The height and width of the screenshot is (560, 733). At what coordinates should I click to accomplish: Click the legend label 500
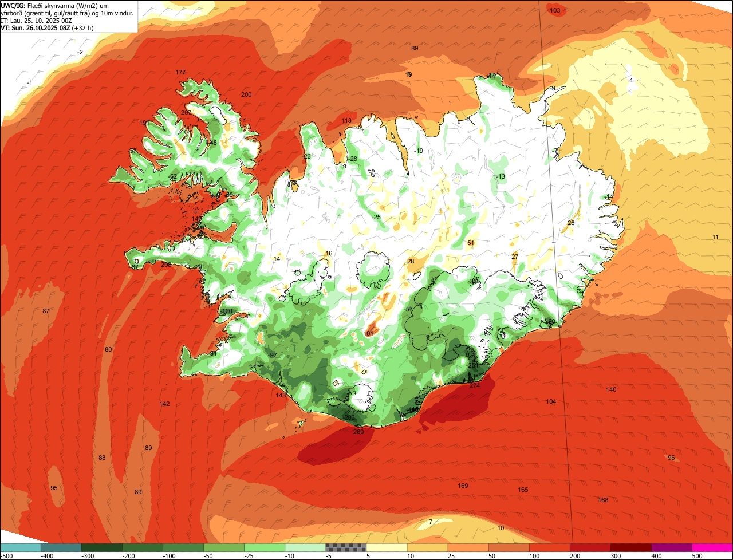point(697,556)
